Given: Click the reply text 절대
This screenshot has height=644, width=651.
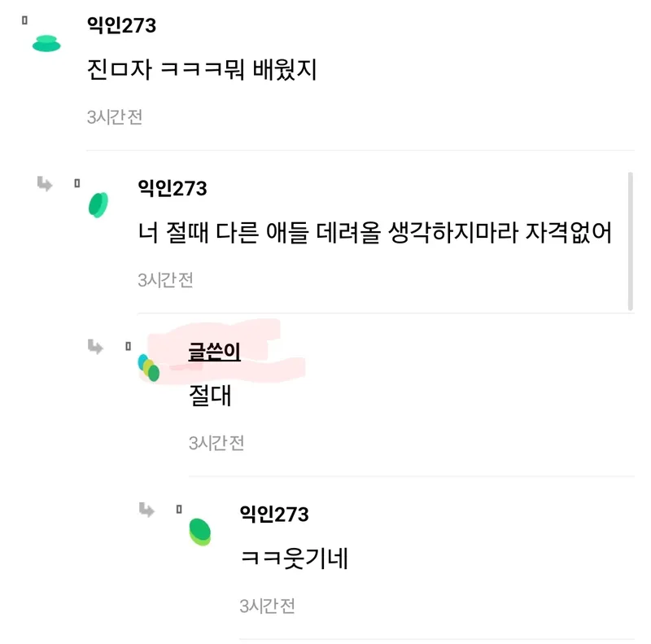Looking at the screenshot, I should (x=210, y=395).
